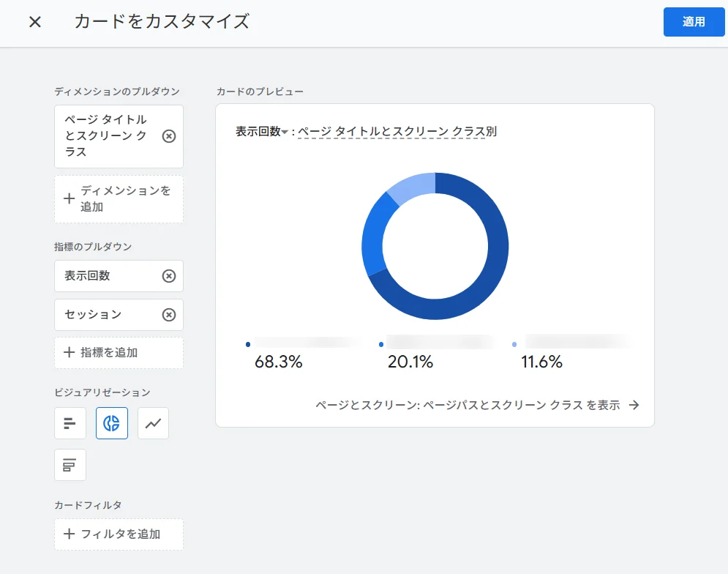Add a dimension via ディメンションを追加
The height and width of the screenshot is (574, 728).
click(119, 199)
